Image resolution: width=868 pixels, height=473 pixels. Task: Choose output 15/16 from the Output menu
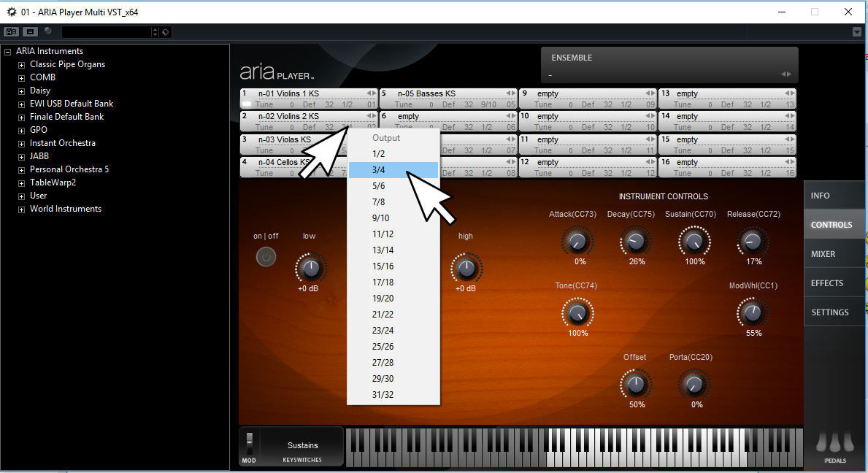(x=393, y=266)
